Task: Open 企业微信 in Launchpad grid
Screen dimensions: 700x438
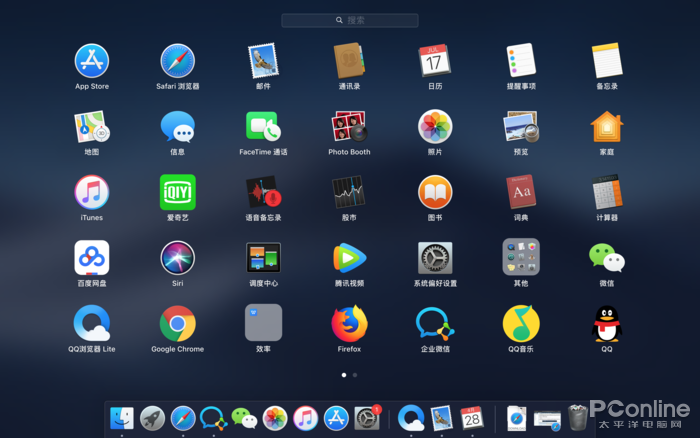Action: pyautogui.click(x=435, y=323)
